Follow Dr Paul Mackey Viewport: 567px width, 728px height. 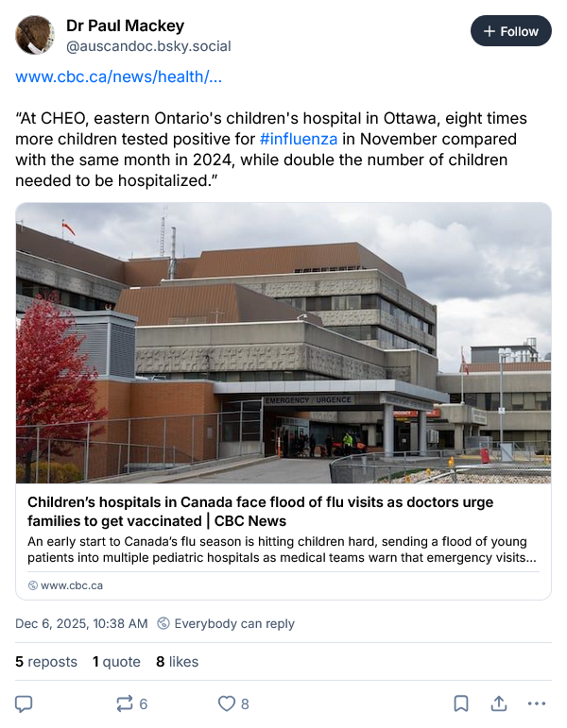tap(510, 31)
